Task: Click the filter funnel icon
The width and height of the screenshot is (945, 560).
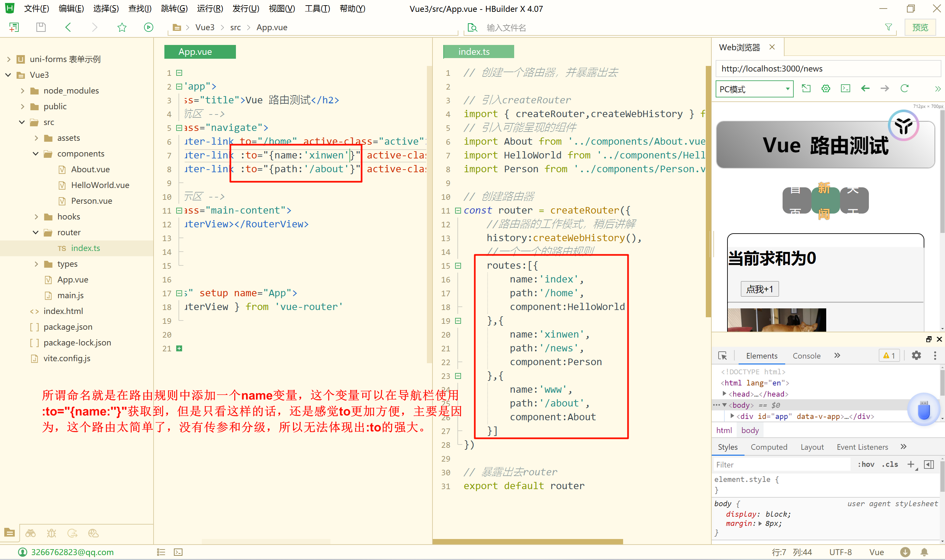Action: coord(888,27)
